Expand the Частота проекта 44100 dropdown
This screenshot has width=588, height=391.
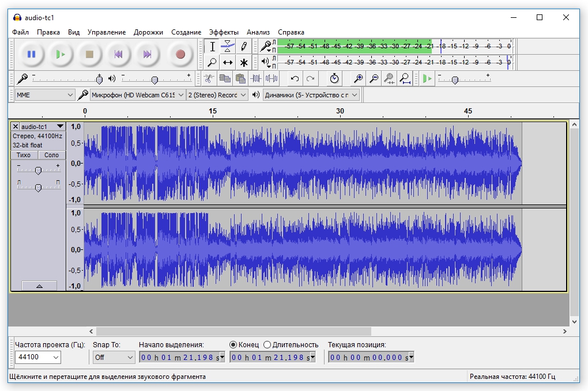point(38,357)
